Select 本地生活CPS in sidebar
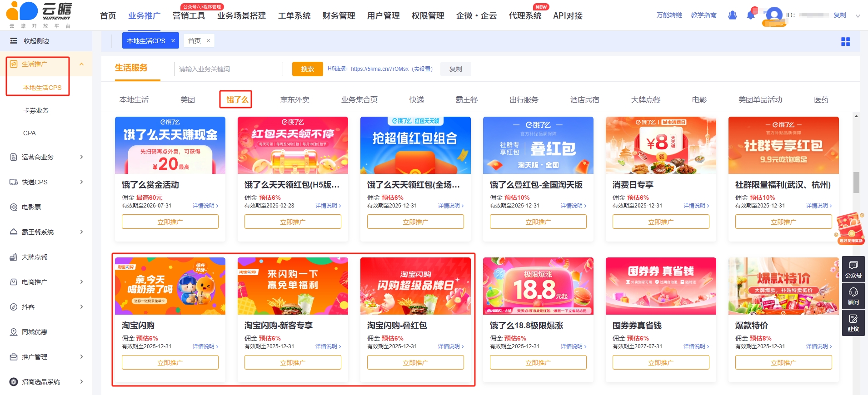Screen dimensions: 868x395 [42, 88]
